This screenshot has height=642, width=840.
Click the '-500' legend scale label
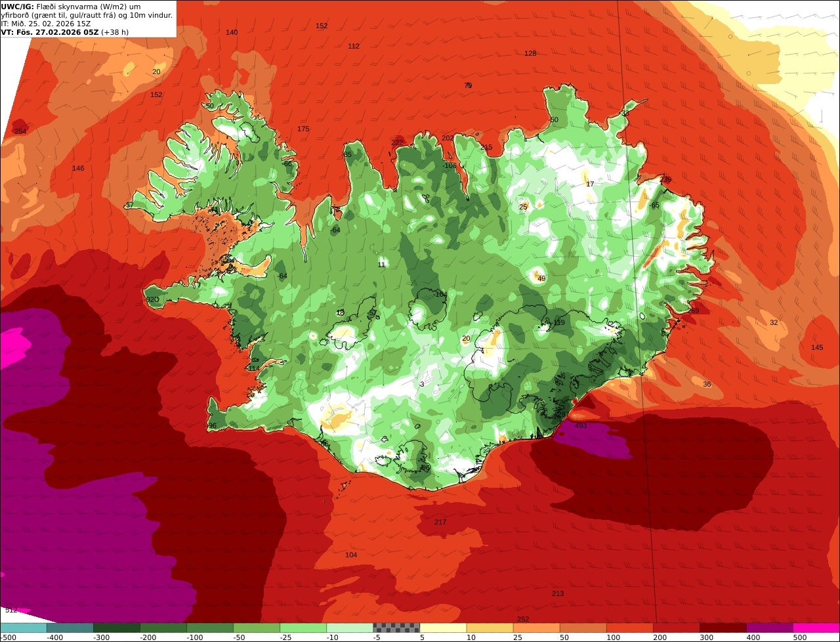pos(9,637)
